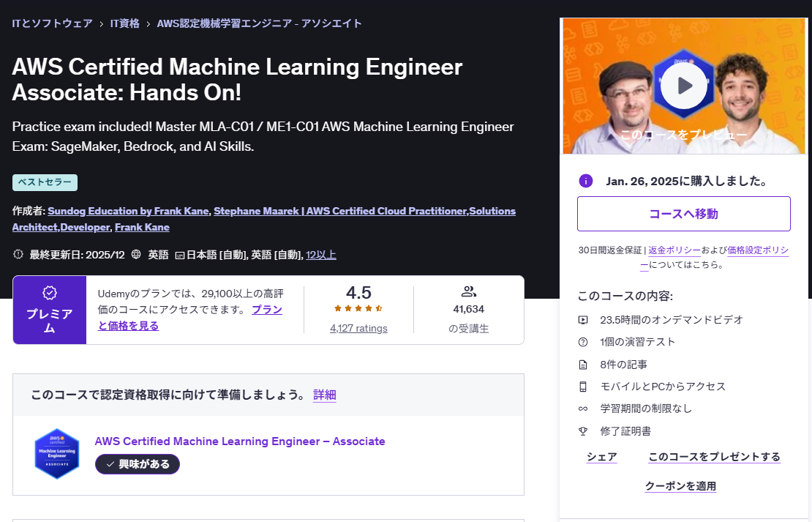This screenshot has width=812, height=522.
Task: Open the IT資格 breadcrumb item
Action: [124, 23]
